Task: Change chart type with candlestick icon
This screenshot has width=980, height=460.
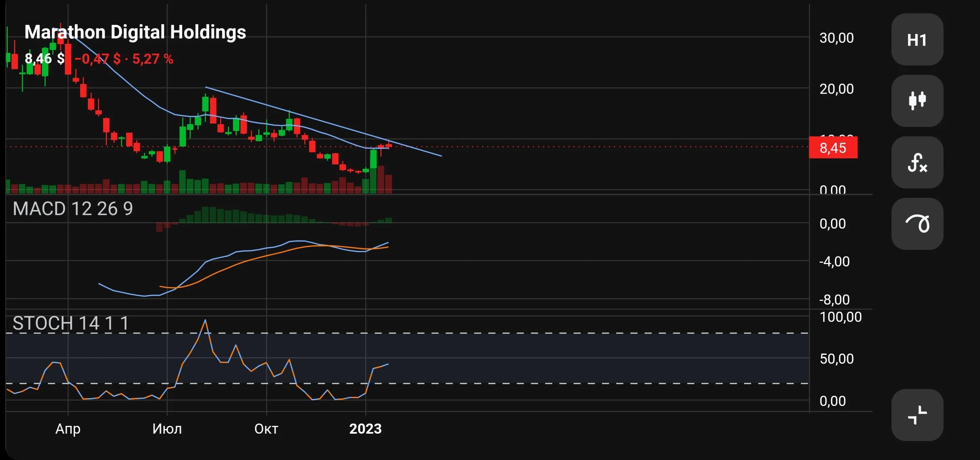Action: point(917,101)
